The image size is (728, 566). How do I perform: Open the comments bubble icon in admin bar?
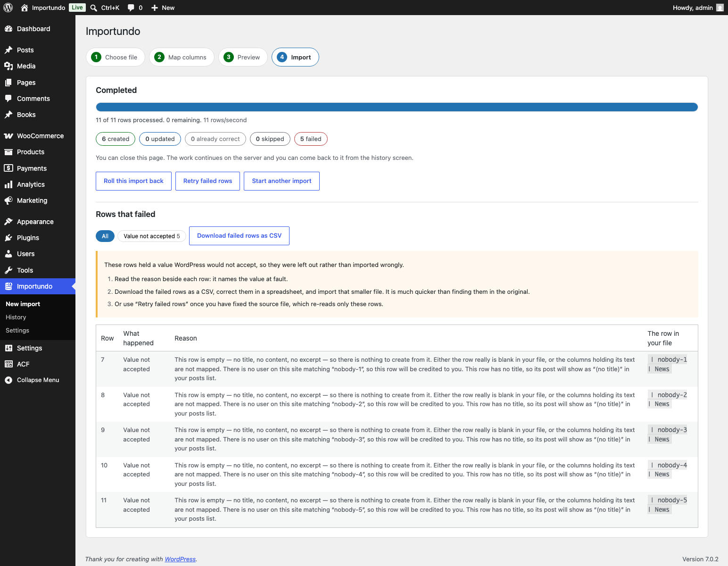pos(131,8)
